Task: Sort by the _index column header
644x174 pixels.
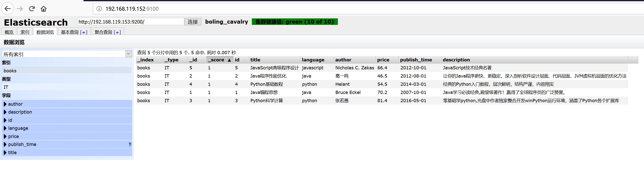Action: point(149,60)
